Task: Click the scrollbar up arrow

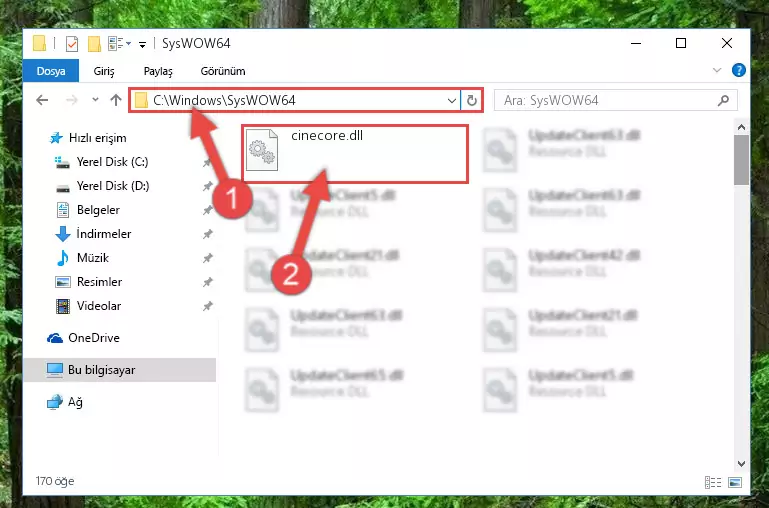Action: 741,127
